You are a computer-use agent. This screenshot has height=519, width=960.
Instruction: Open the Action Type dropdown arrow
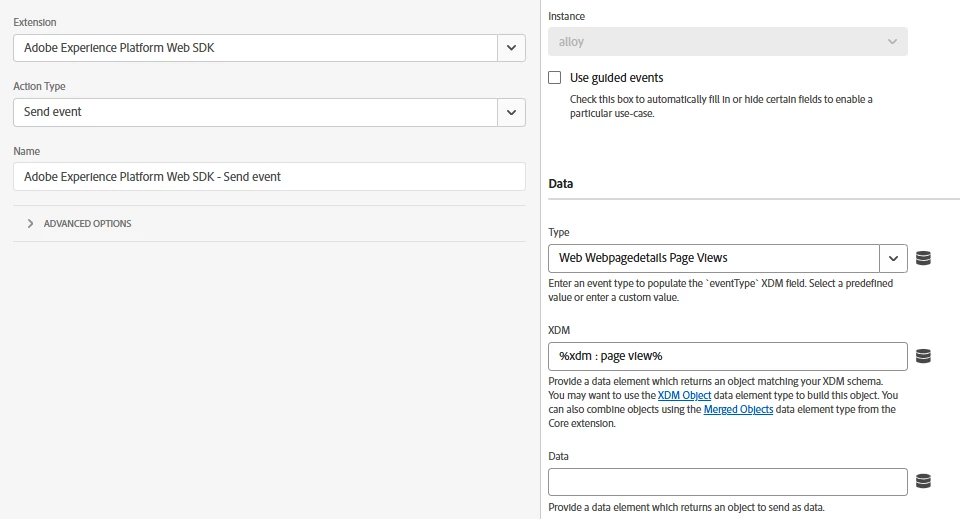(x=511, y=113)
